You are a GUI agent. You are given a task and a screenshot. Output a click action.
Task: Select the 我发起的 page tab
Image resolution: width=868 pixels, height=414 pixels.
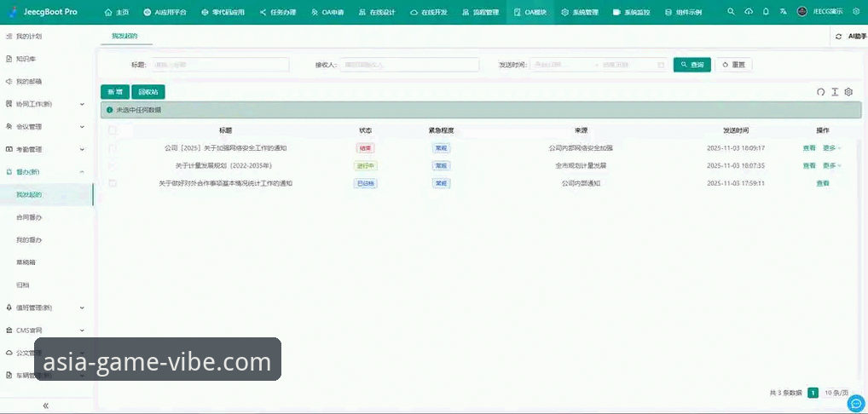click(124, 36)
